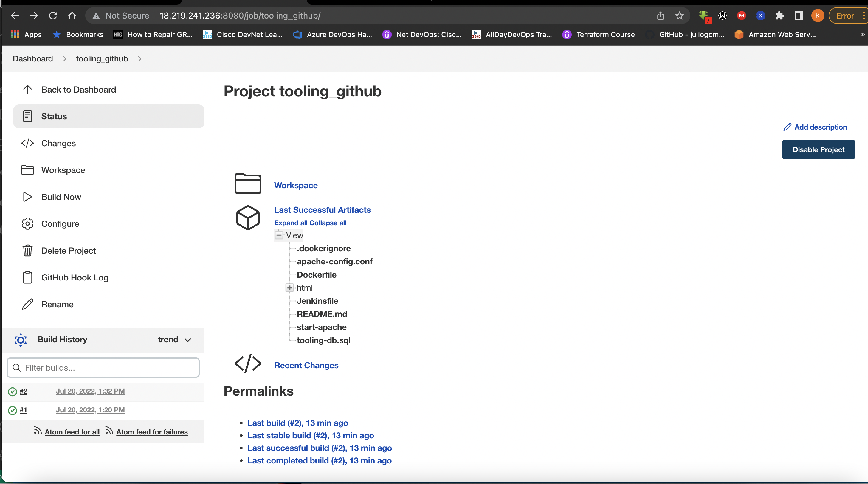Click the Last Successful Artifacts package icon
The height and width of the screenshot is (484, 868).
[248, 218]
